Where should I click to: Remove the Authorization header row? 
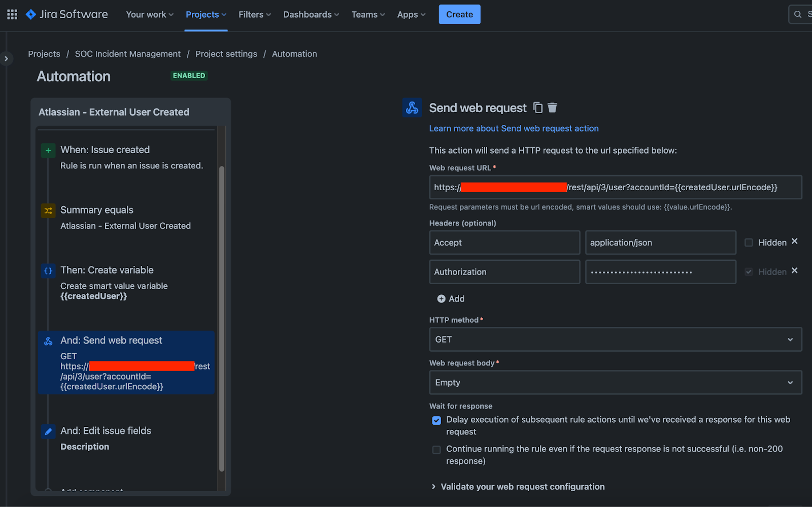[795, 271]
